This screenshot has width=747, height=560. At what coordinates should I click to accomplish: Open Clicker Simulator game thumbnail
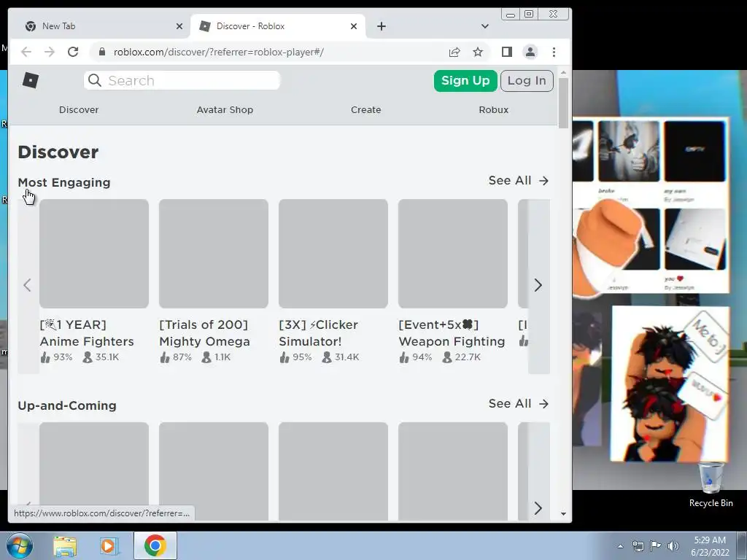coord(333,253)
